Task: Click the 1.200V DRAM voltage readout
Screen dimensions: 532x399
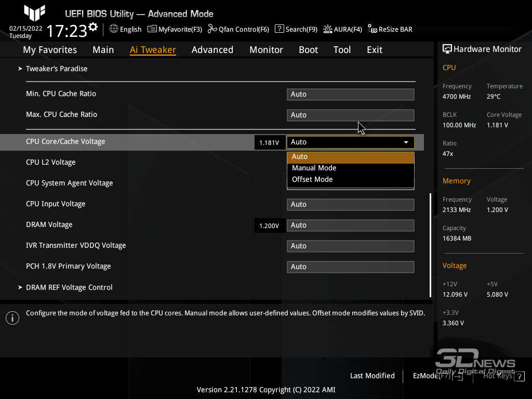Action: pyautogui.click(x=270, y=225)
